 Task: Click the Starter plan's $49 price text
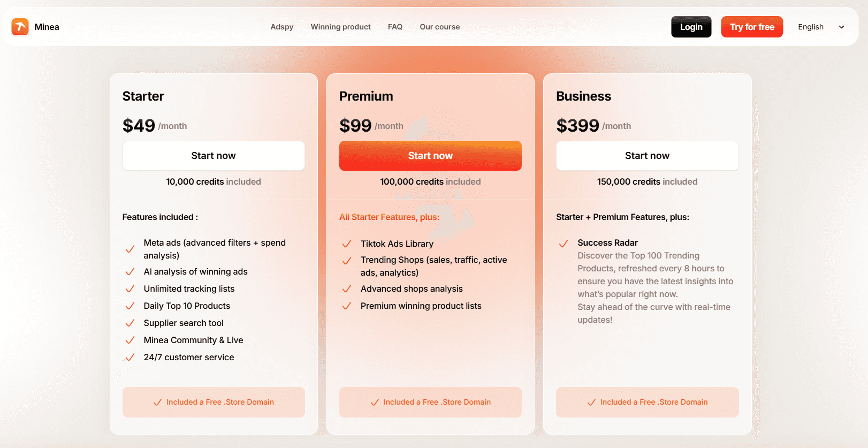[x=139, y=125]
